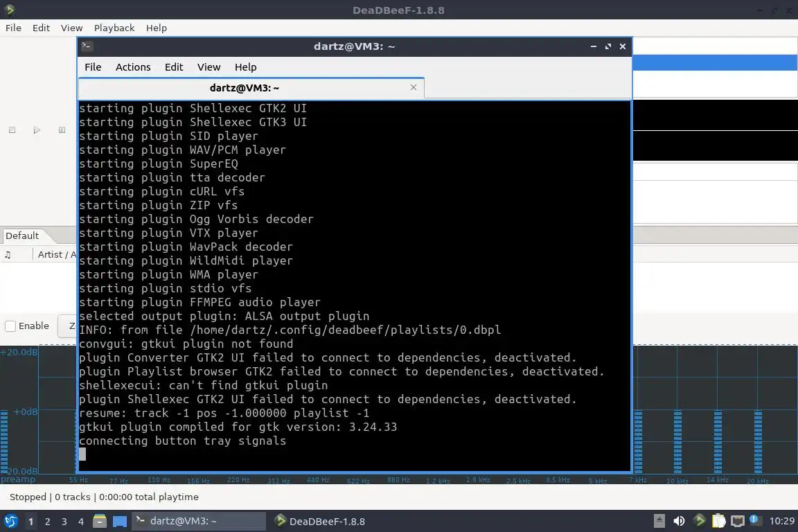
Task: Open the terminal Help menu
Action: tap(245, 67)
